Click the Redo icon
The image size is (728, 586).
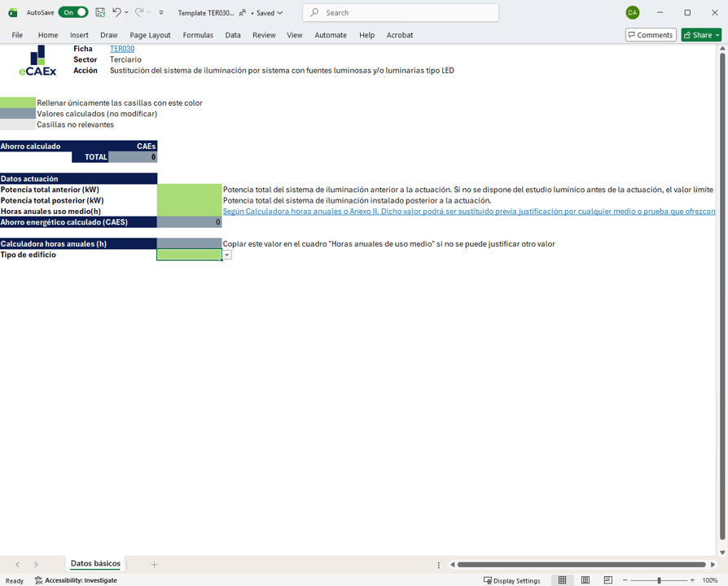pyautogui.click(x=138, y=12)
